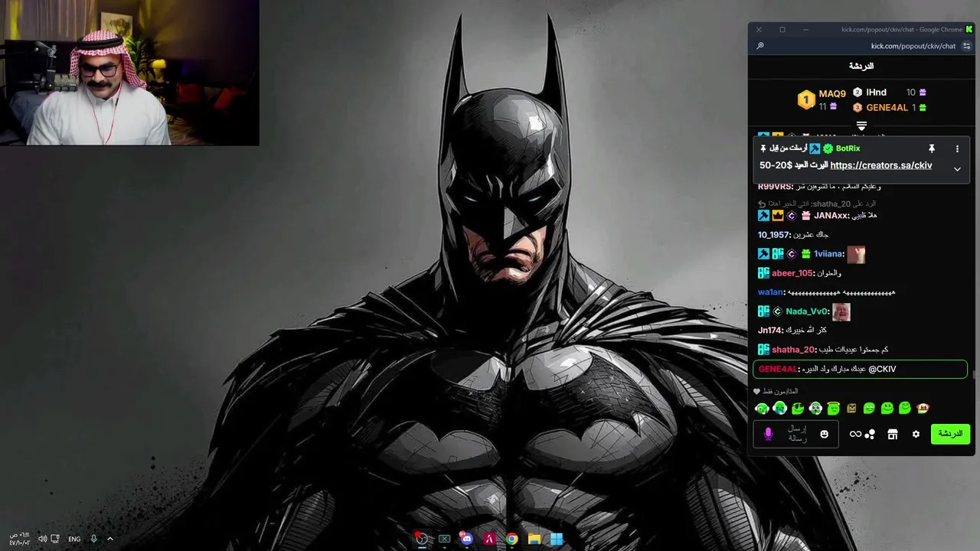Insert the halo frog emote
Screen dimensions: 980x551
click(833, 408)
